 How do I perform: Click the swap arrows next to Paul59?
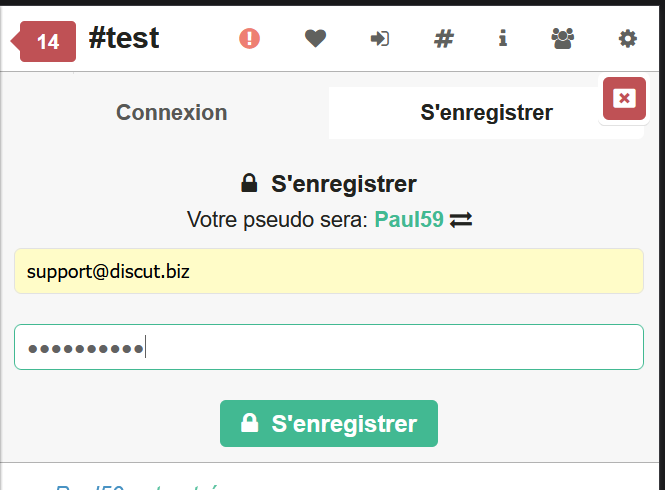(461, 220)
